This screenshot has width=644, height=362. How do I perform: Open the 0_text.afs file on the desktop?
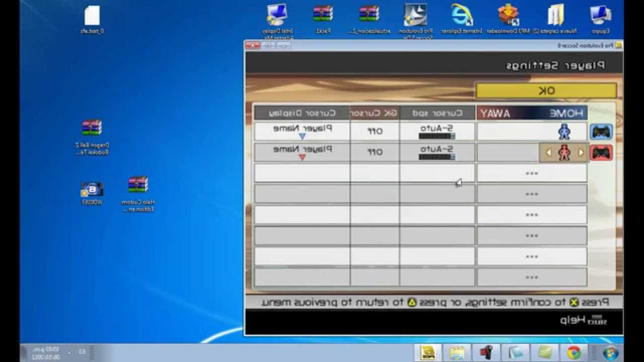coord(93,20)
